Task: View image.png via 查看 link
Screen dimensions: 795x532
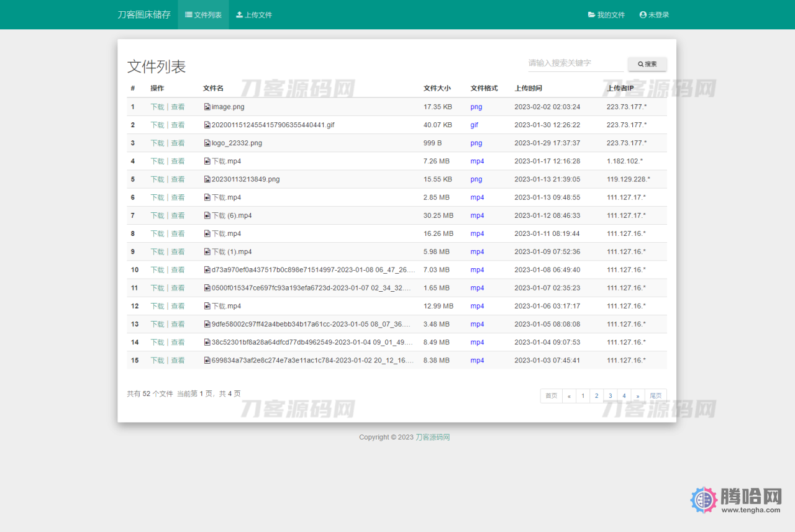Action: [178, 107]
